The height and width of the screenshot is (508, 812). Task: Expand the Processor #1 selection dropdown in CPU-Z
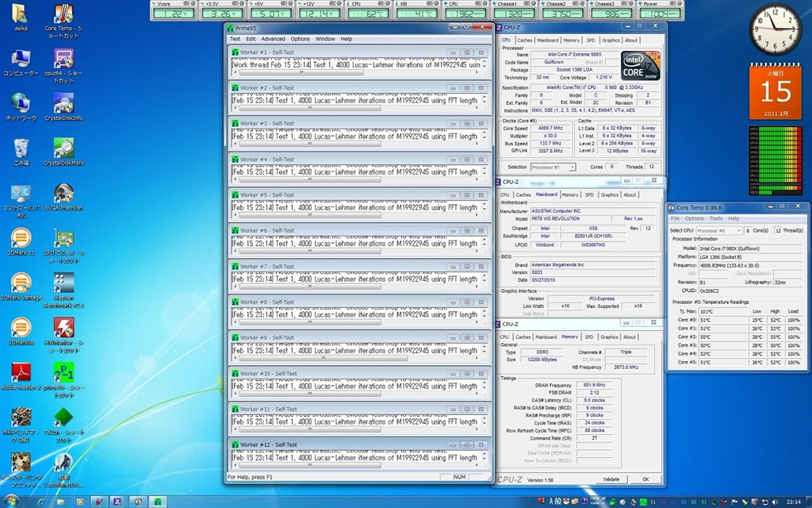[x=553, y=167]
